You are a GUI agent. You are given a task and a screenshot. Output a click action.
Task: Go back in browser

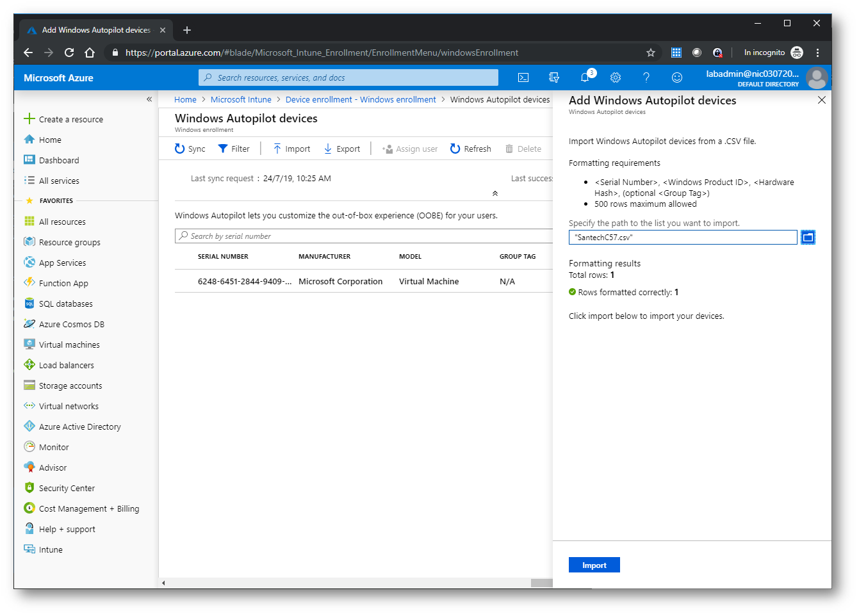tap(28, 53)
